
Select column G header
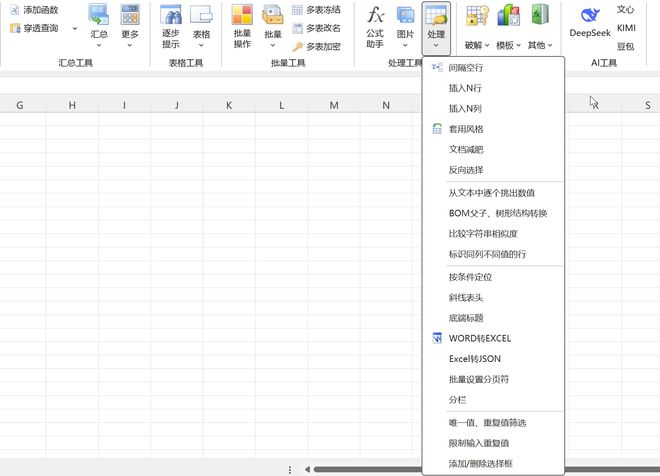pos(20,105)
